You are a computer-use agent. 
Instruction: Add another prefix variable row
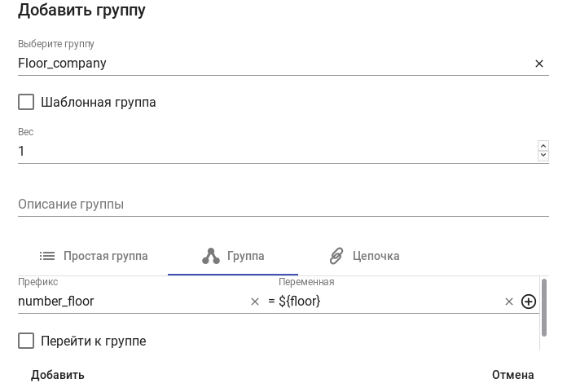pyautogui.click(x=529, y=302)
